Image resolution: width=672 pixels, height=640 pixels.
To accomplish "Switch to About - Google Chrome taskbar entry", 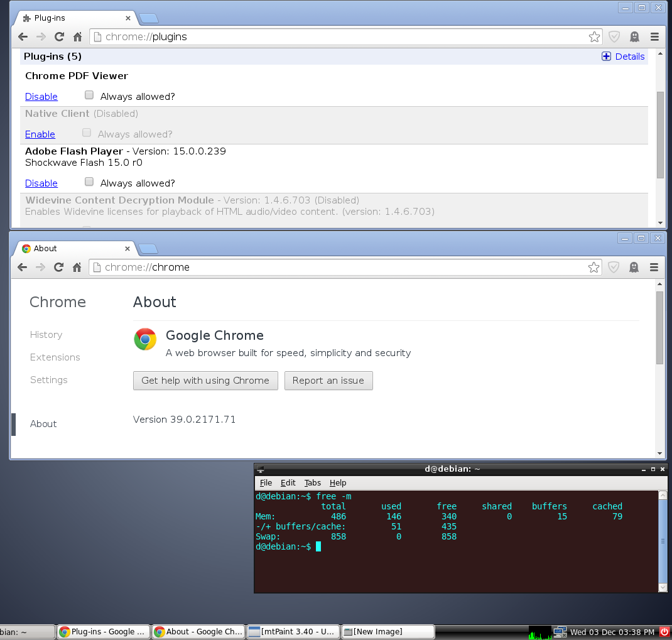I will point(198,632).
